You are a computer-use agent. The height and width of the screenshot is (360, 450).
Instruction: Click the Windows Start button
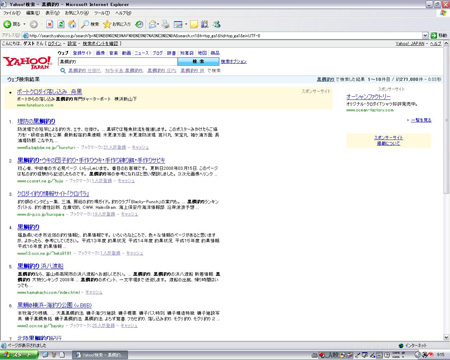point(19,355)
